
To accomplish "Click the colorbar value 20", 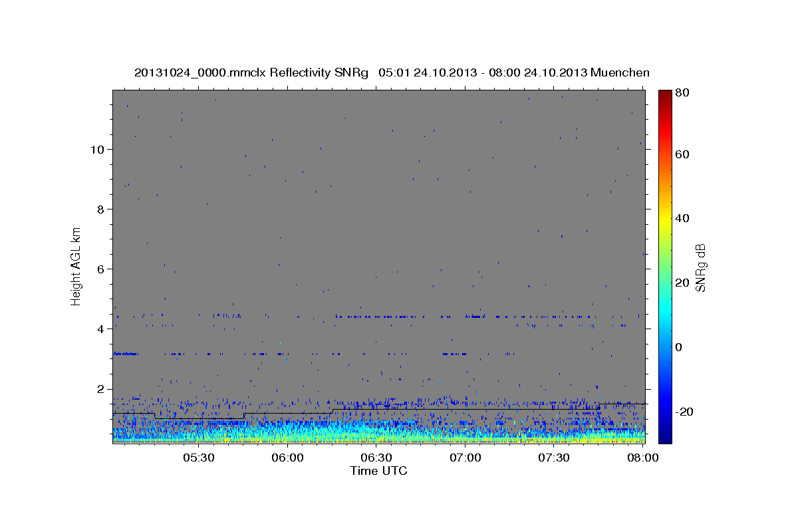I will [682, 283].
